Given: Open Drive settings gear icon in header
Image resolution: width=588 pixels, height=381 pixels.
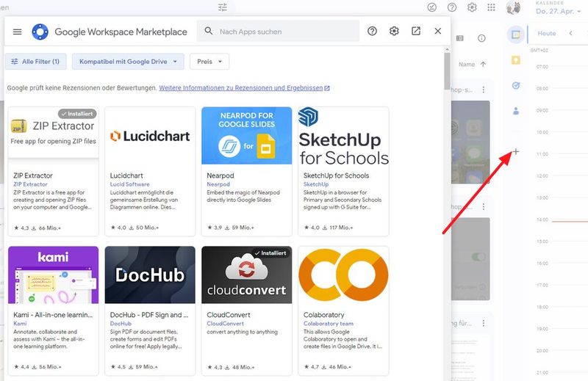Looking at the screenshot, I should (472, 7).
